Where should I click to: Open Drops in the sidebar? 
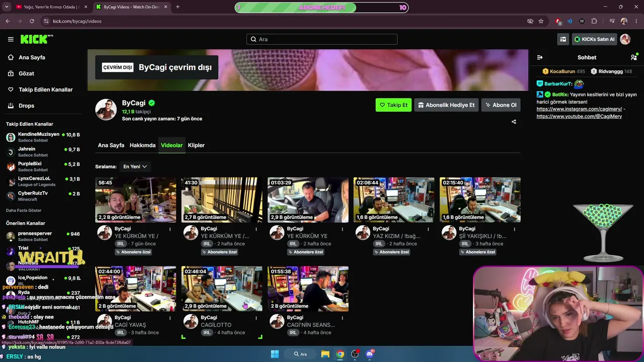27,106
